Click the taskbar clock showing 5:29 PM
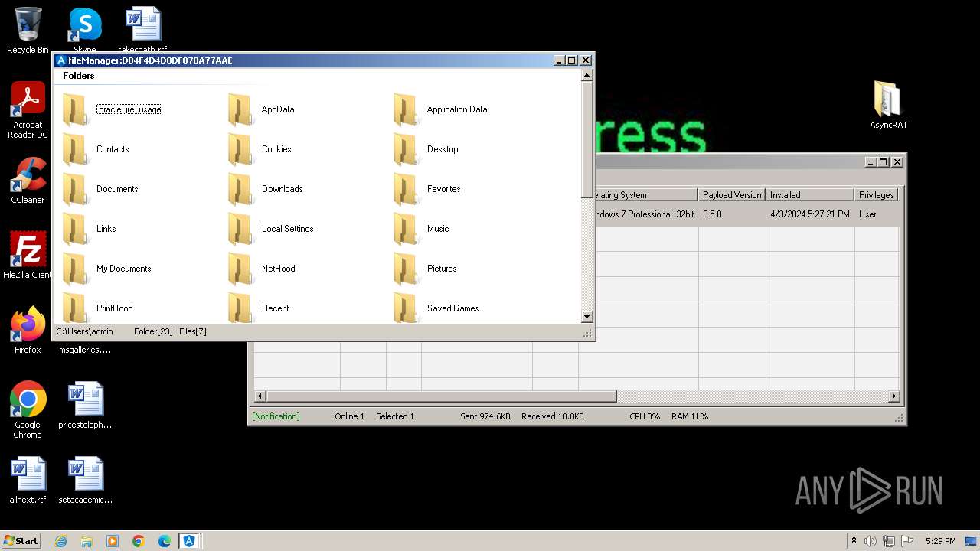 [x=940, y=541]
